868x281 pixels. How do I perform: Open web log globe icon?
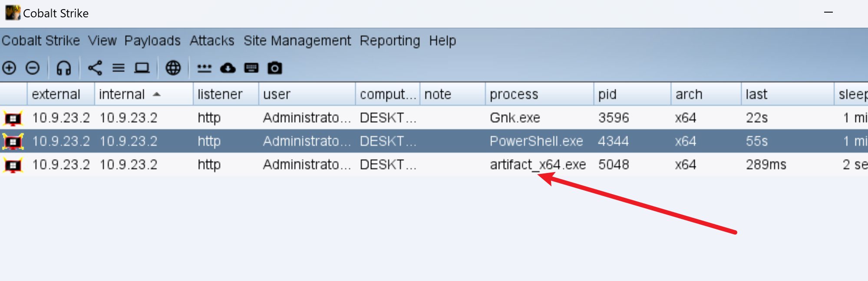coord(173,68)
